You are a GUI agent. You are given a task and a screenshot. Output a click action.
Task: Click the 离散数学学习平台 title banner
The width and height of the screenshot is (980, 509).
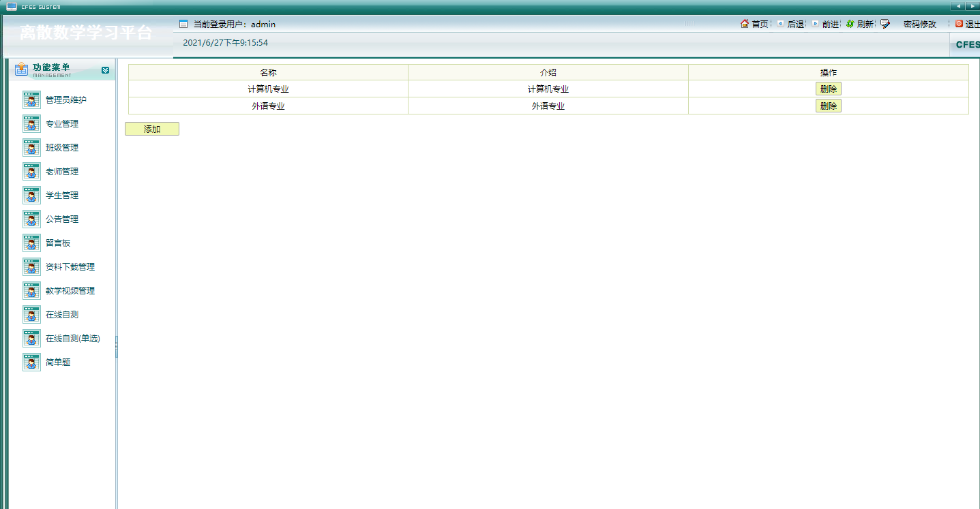click(86, 32)
